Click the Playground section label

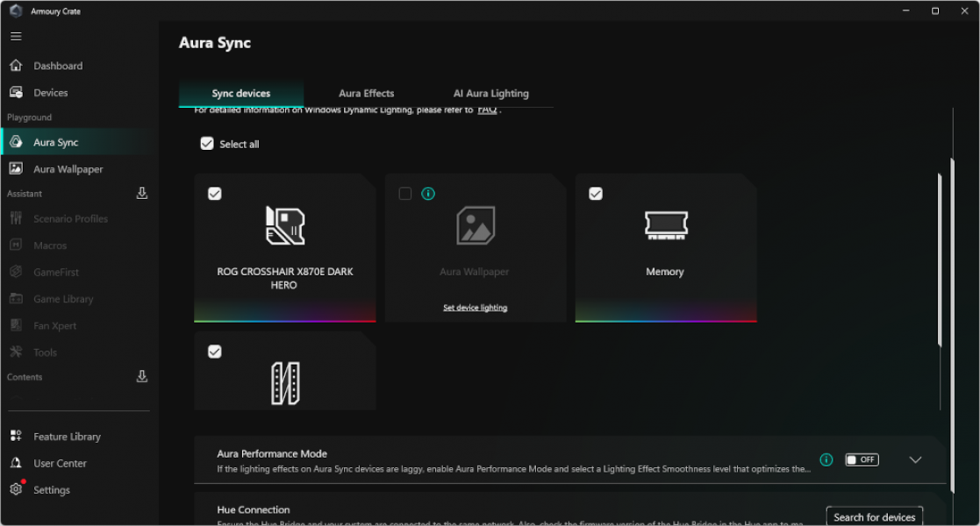pyautogui.click(x=29, y=117)
